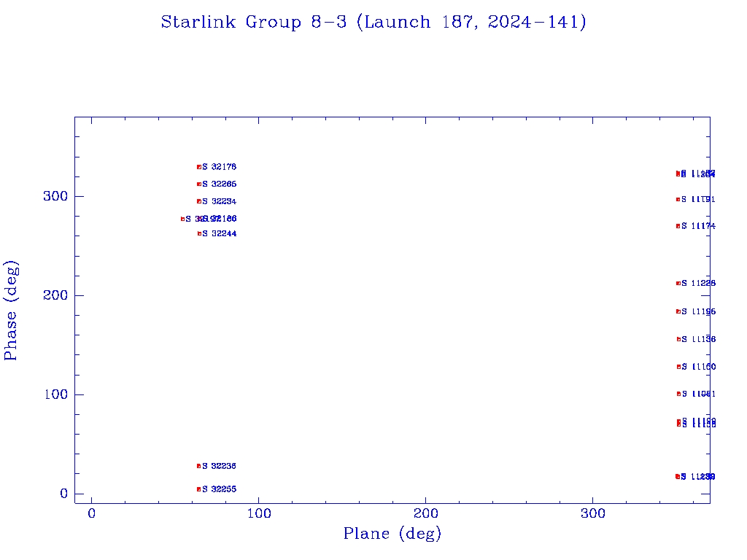Click the "S 32255" data label
Image resolution: width=747 pixels, height=560 pixels.
click(219, 489)
